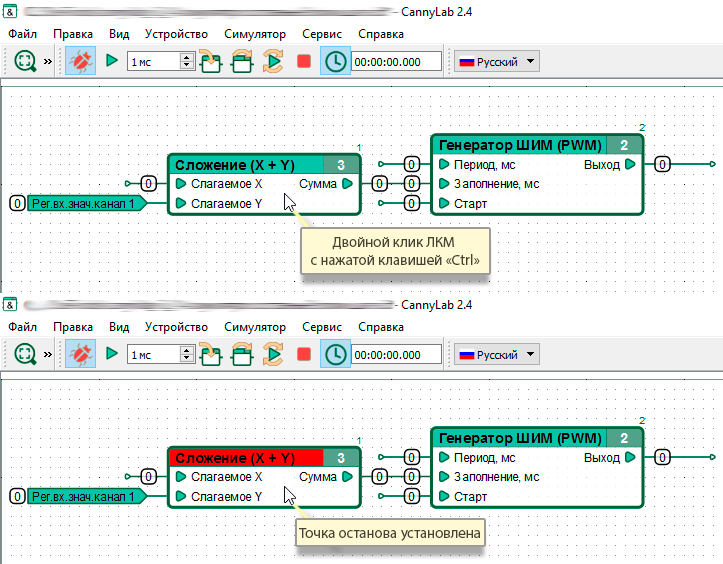Click Выход output port in Ctrl-tooltip window

tap(630, 164)
